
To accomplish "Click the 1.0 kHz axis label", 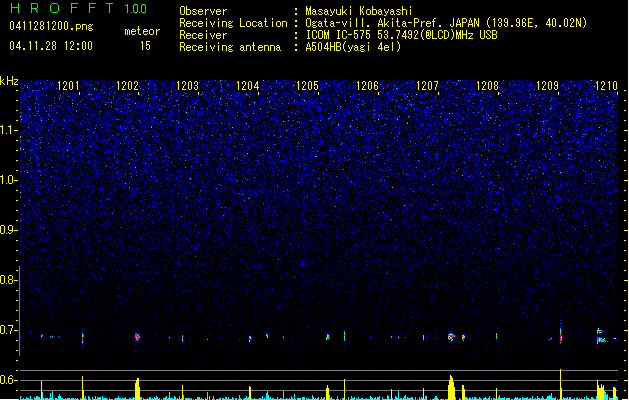I will 8,180.
